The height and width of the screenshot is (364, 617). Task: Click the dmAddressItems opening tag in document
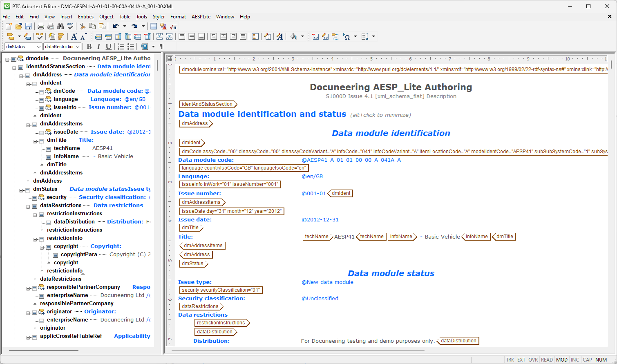(202, 202)
